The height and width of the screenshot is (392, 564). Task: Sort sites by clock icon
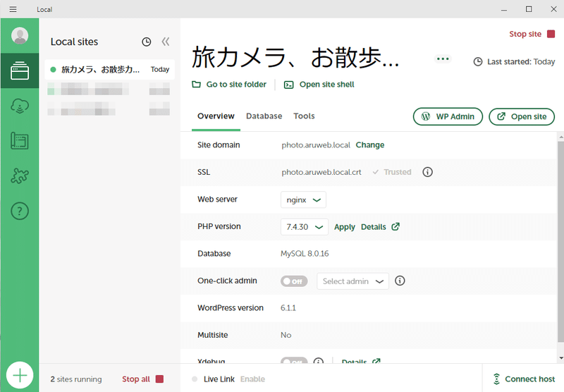click(147, 42)
